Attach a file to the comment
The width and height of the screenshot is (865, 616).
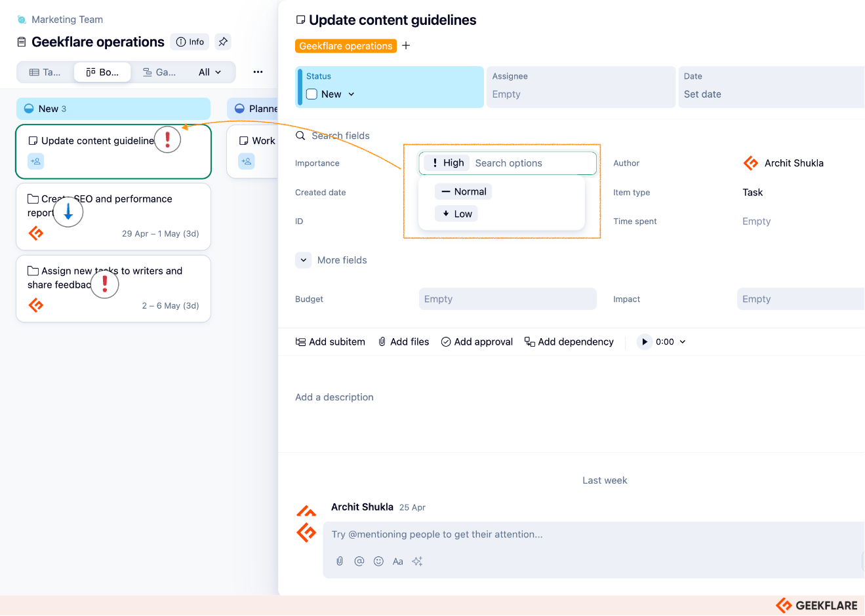point(340,562)
